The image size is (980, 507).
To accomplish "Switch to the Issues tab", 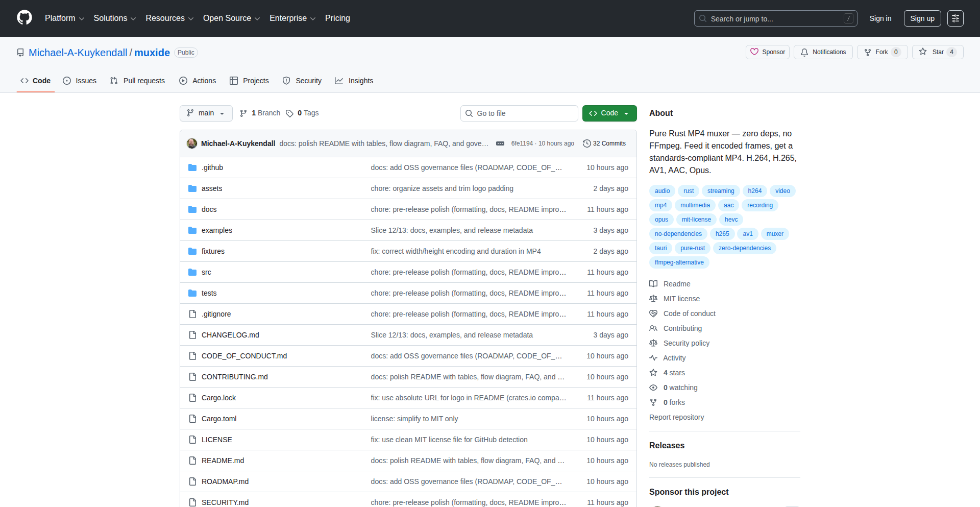I will [x=80, y=81].
